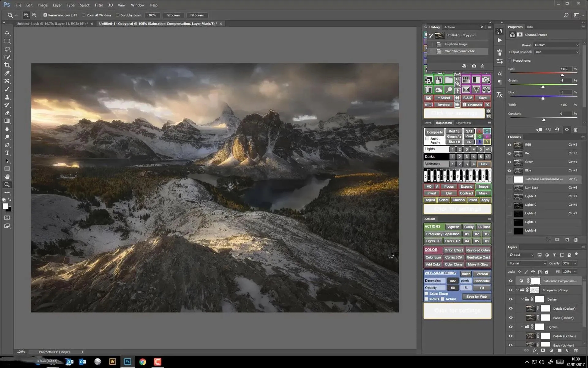588x368 pixels.
Task: Select the Move tool in toolbar
Action: (7, 33)
